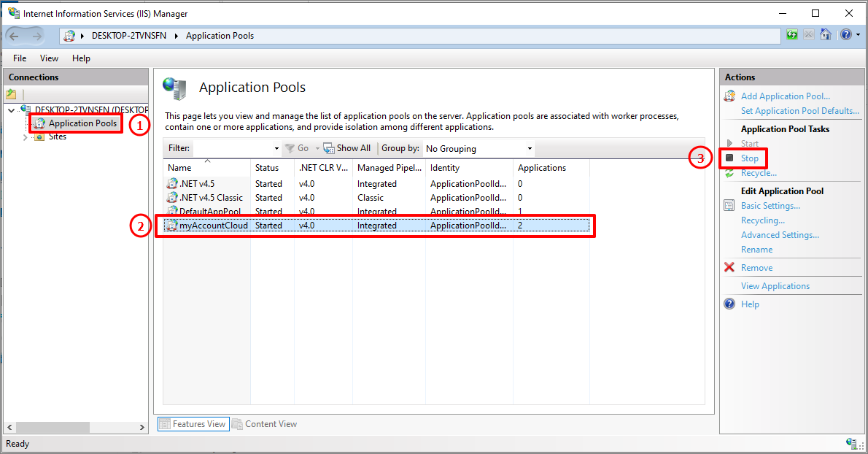Click the black Stop square icon

[729, 158]
